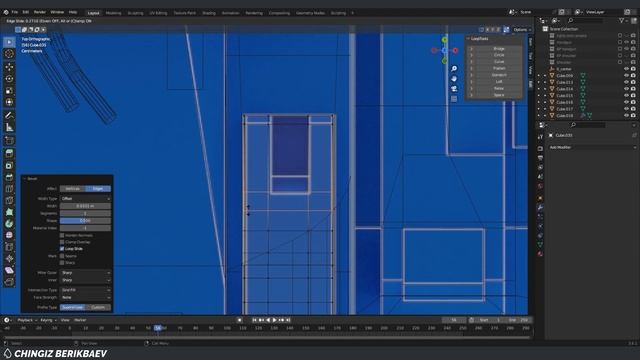Open Face Strength dropdown
Screen dimensions: 640x360
coord(85,298)
